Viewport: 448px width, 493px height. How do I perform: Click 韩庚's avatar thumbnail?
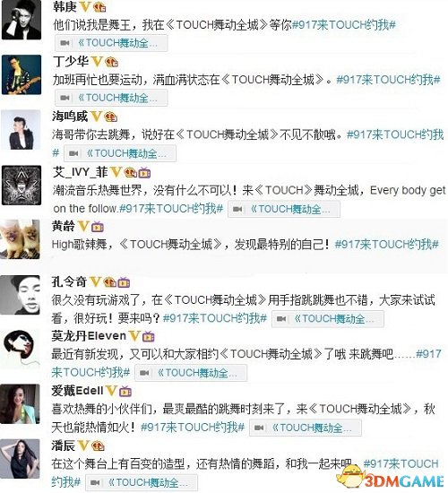click(22, 20)
